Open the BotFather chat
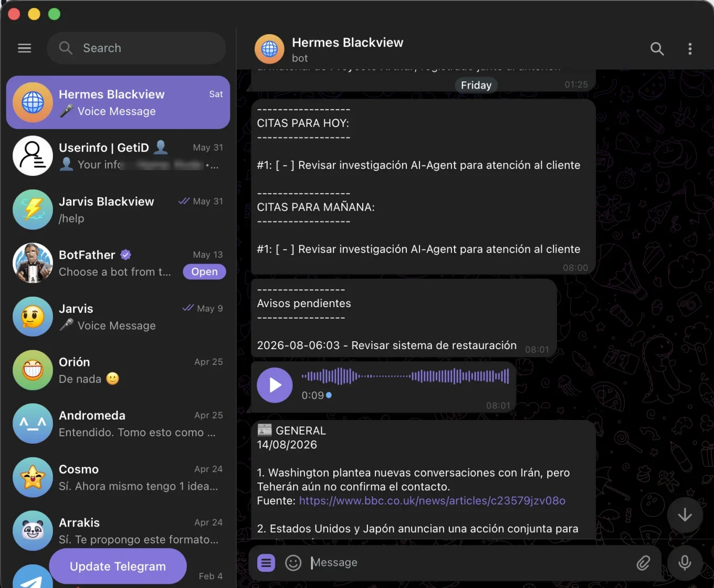714x588 pixels. coord(118,263)
